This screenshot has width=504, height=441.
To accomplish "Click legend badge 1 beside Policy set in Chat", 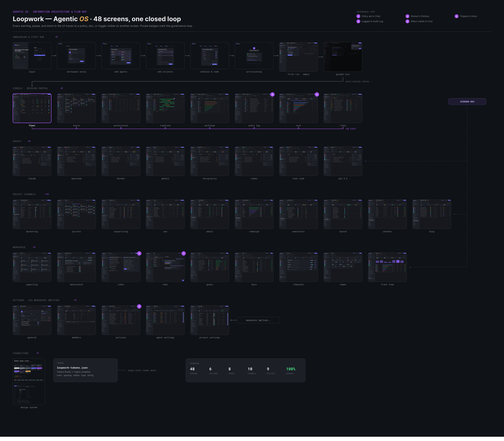I will tap(358, 16).
